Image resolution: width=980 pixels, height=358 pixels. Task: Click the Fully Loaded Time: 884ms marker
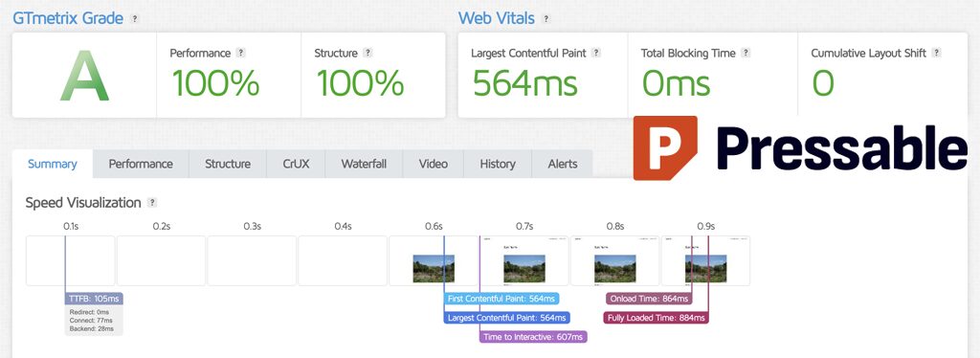point(657,318)
